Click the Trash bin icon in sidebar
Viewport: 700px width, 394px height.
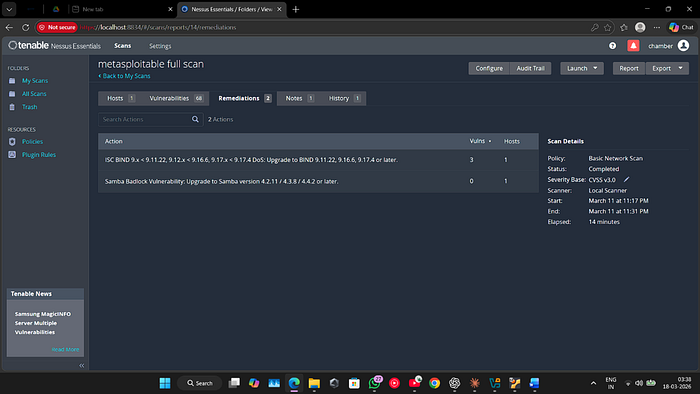(x=12, y=107)
